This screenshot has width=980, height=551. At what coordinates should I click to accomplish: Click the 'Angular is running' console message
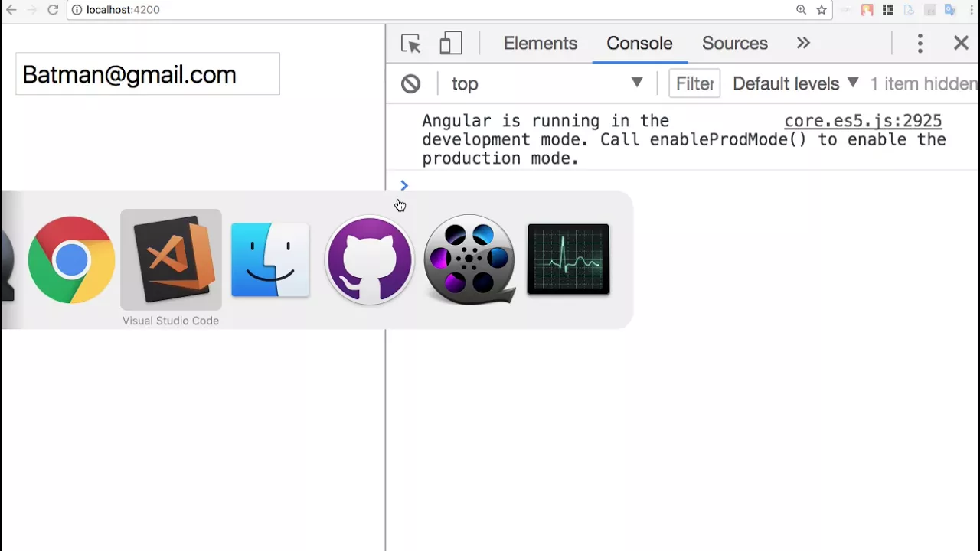(684, 139)
